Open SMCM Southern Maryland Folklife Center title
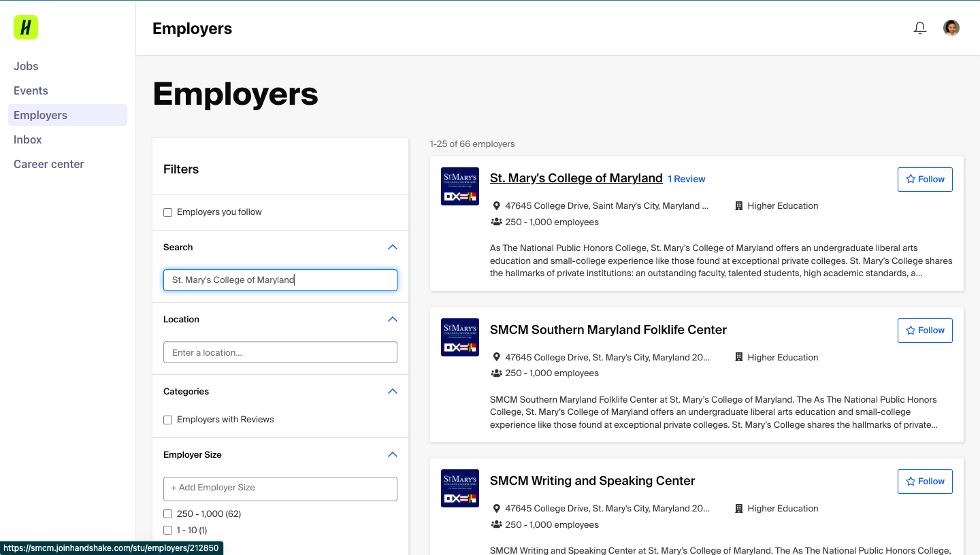This screenshot has height=555, width=980. pyautogui.click(x=608, y=330)
